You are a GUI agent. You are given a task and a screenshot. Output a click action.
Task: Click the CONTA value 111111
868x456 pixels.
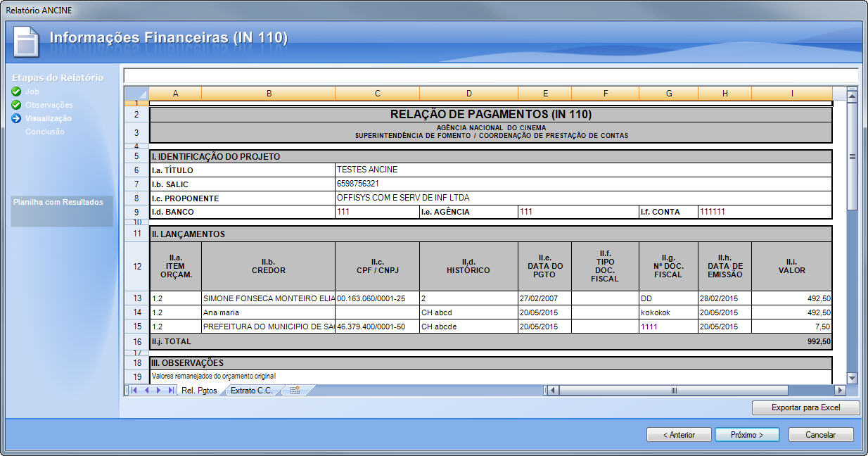(765, 212)
